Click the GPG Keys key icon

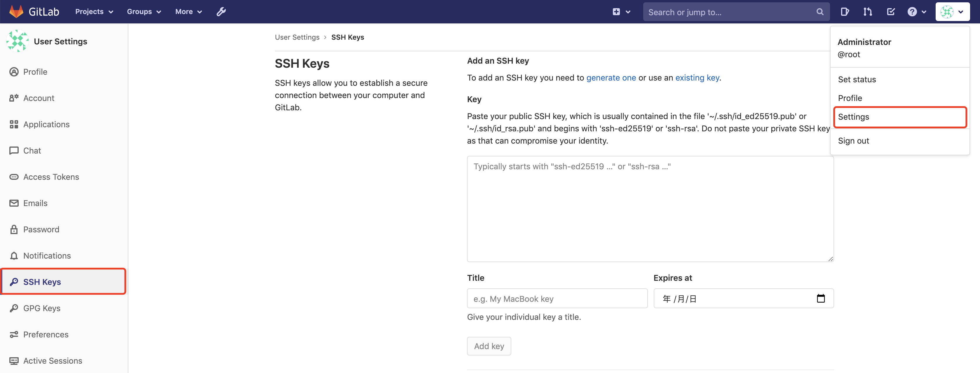click(x=14, y=308)
